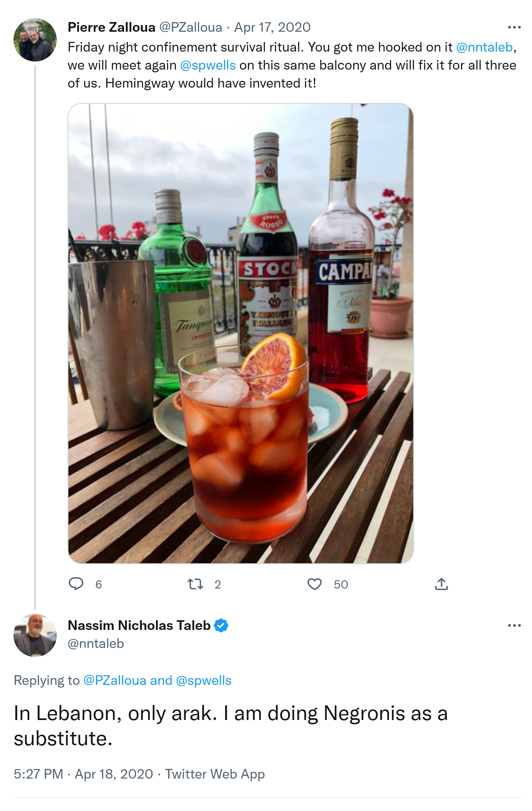
Task: Open the Pierre Zalloua display name link
Action: pos(111,27)
